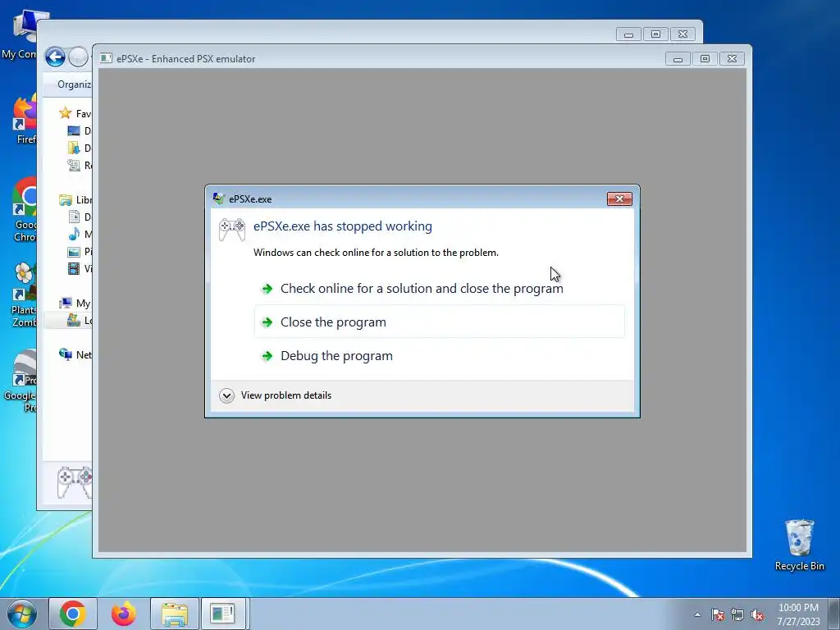Select Local Disk in Explorer sidebar

79,321
